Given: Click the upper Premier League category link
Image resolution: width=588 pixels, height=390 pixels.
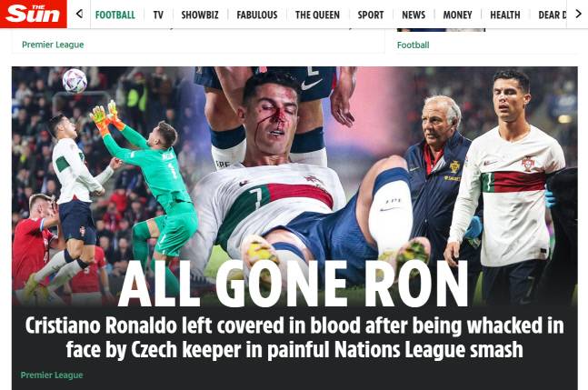Looking at the screenshot, I should coord(53,45).
